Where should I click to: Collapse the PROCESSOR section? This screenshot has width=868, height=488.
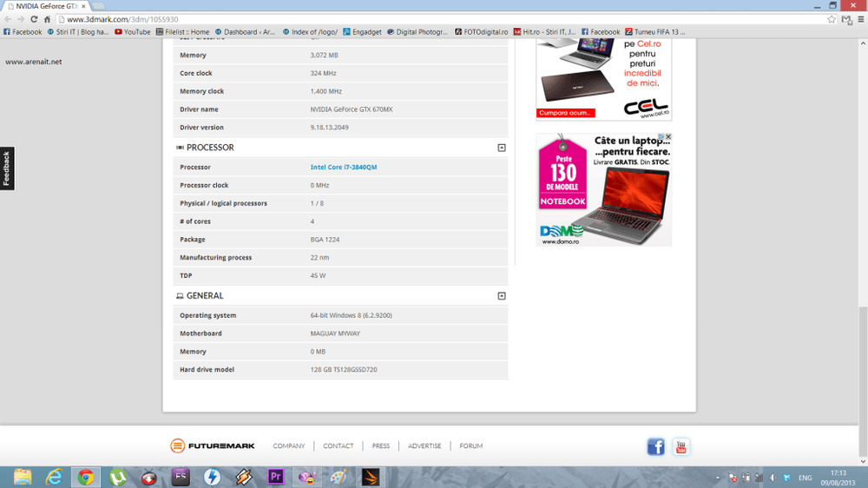[x=502, y=148]
